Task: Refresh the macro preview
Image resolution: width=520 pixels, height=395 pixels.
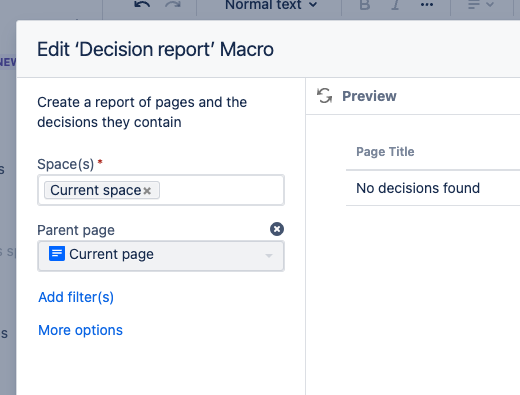Action: point(324,96)
